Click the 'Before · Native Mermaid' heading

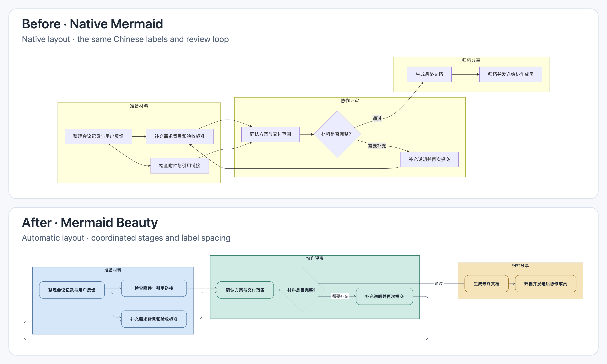click(92, 24)
